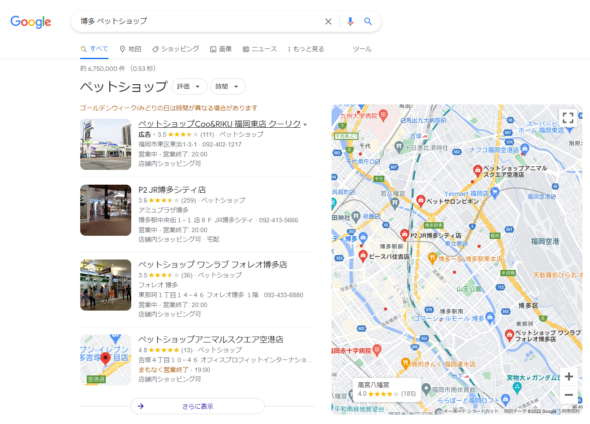The height and width of the screenshot is (424, 590).
Task: Open the ツール search tools
Action: (x=362, y=49)
